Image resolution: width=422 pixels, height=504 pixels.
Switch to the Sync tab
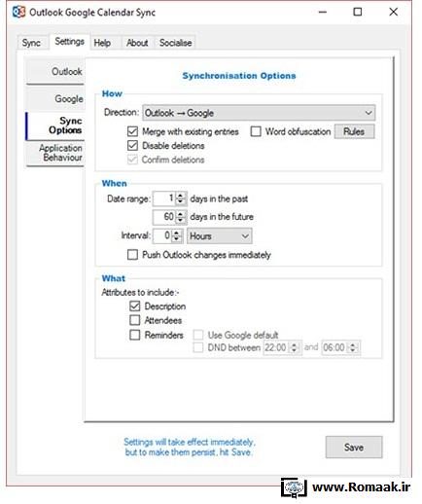[31, 43]
